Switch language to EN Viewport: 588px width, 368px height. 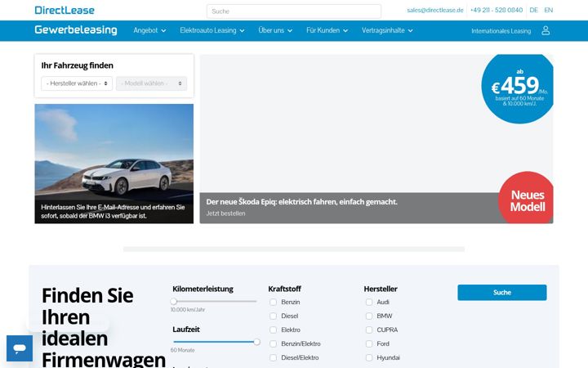548,10
